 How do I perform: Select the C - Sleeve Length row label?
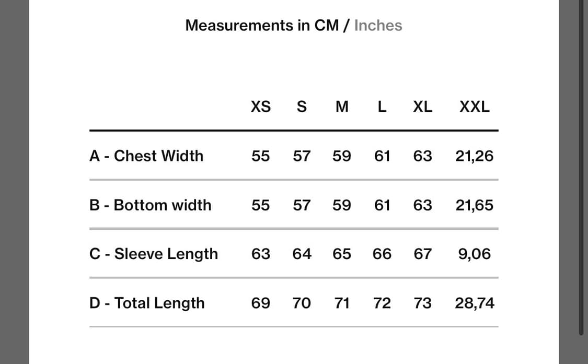pyautogui.click(x=154, y=254)
